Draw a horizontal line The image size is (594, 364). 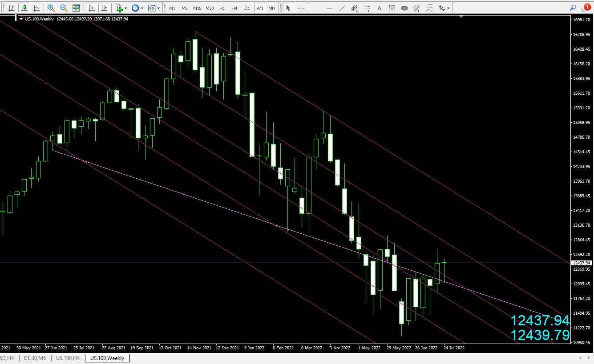coord(329,8)
